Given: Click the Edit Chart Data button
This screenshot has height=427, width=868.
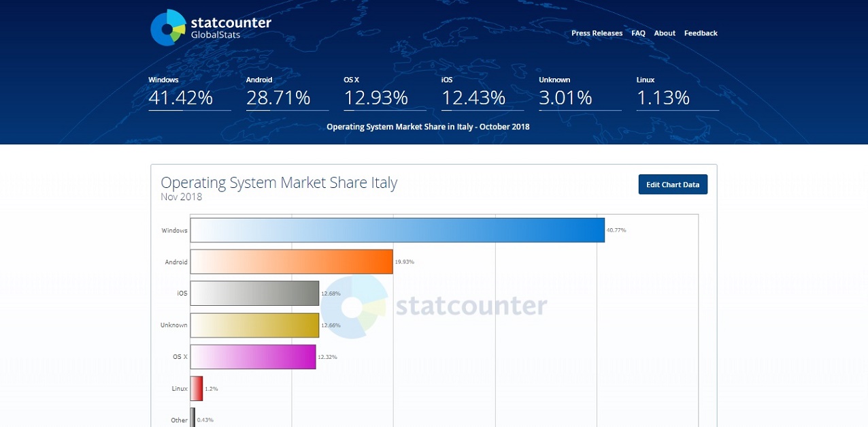Looking at the screenshot, I should pos(673,185).
